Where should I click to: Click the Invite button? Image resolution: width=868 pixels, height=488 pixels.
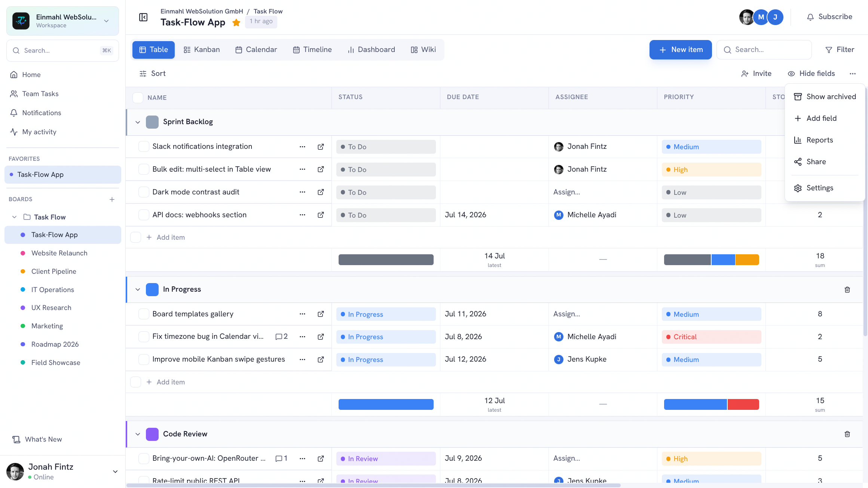click(x=756, y=74)
